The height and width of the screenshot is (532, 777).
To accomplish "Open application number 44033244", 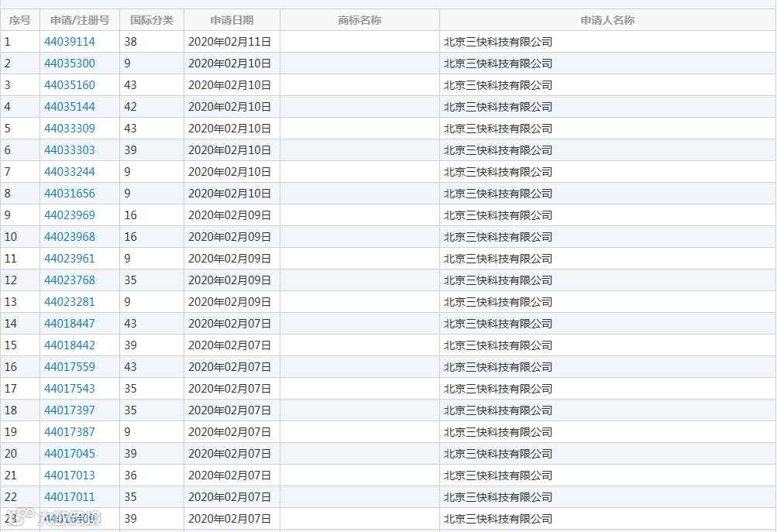I will pyautogui.click(x=70, y=172).
